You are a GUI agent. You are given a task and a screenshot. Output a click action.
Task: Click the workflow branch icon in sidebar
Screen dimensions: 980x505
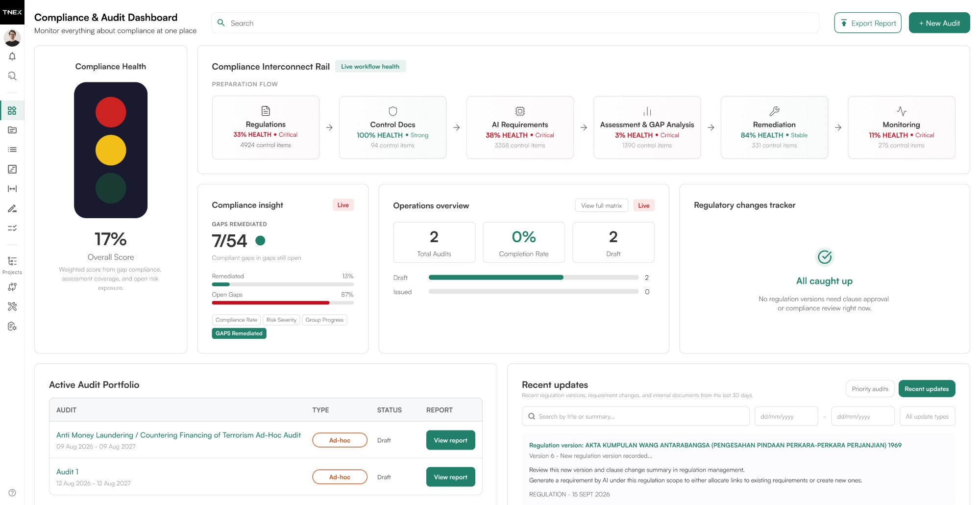(12, 287)
